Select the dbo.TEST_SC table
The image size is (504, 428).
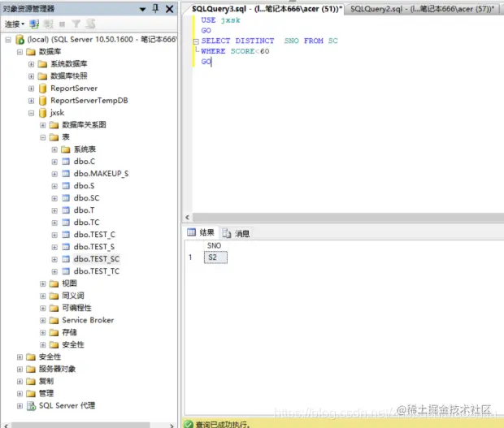pos(97,259)
